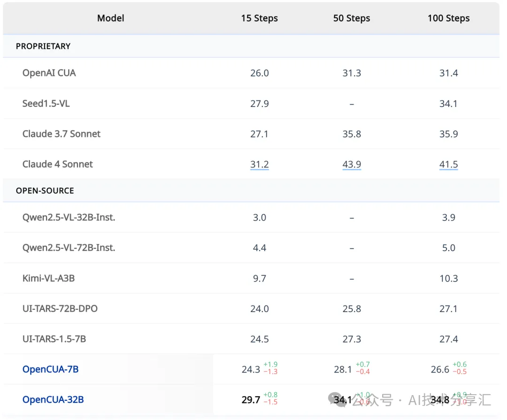Click OpenCUA-7B's 100 Steps score 26.6
Viewport: 507px width, 420px height.
(440, 370)
